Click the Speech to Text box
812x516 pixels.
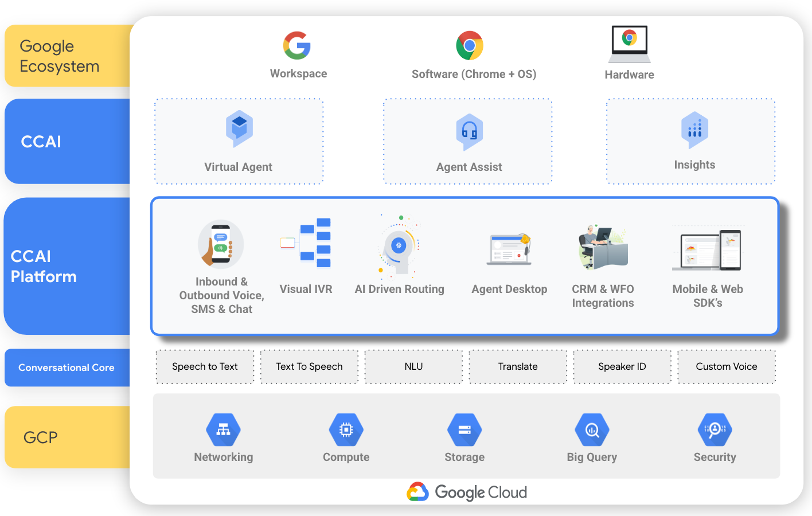[205, 366]
